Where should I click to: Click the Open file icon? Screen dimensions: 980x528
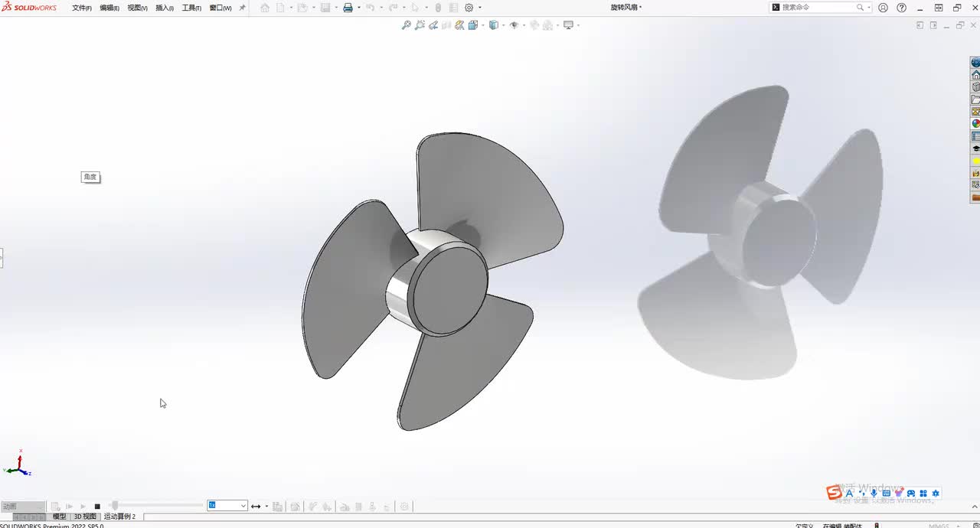pos(302,8)
